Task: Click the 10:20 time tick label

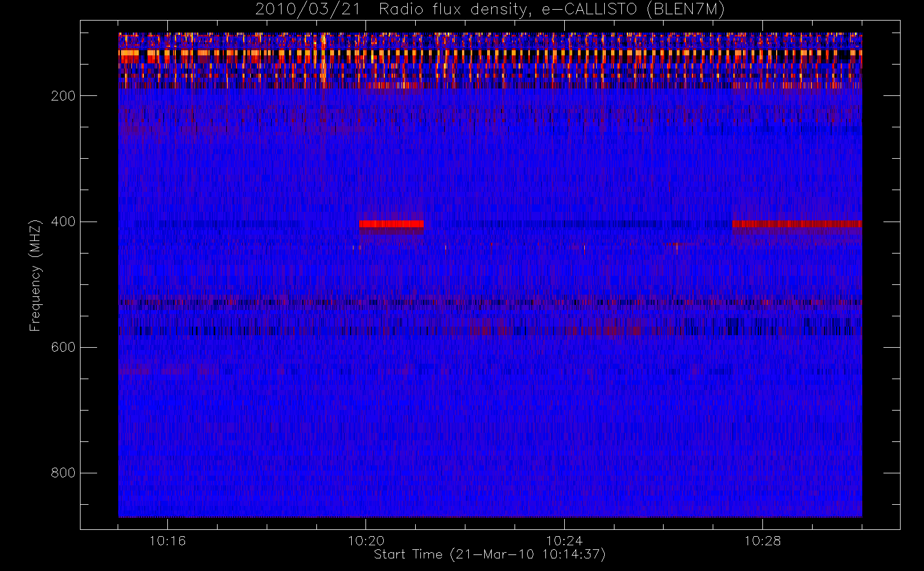Action: click(x=366, y=541)
